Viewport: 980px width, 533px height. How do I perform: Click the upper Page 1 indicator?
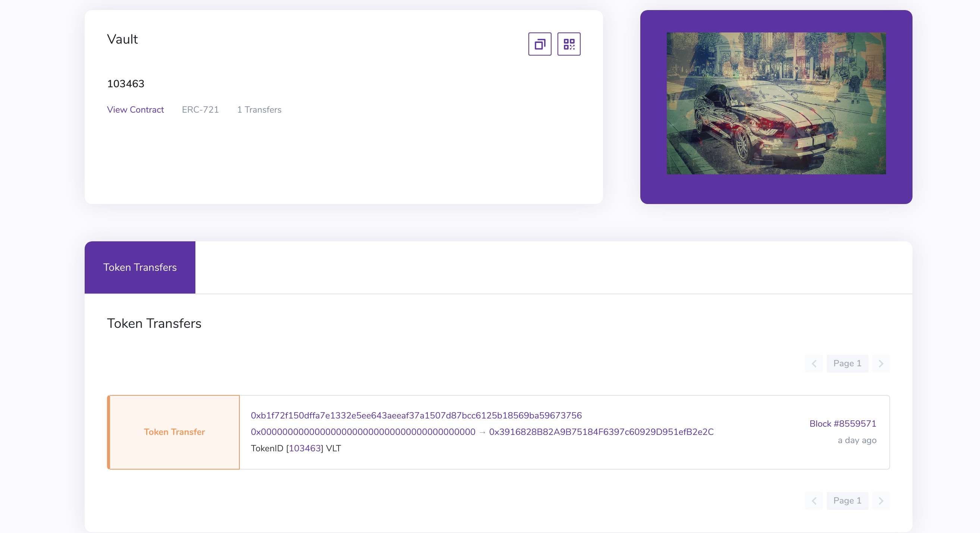(847, 363)
